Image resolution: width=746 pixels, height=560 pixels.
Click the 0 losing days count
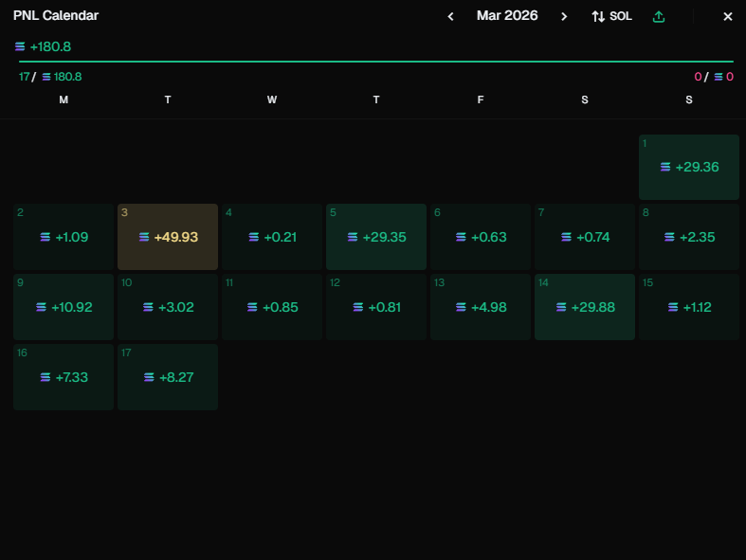pyautogui.click(x=698, y=77)
